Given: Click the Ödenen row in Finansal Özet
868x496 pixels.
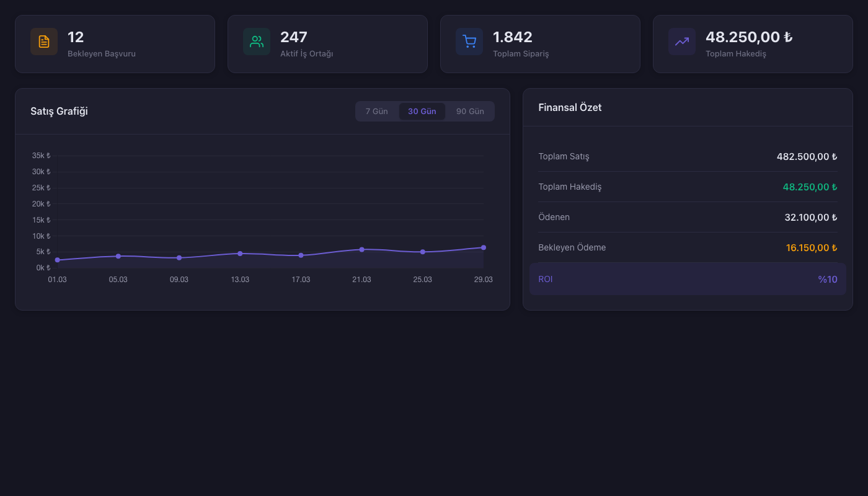Looking at the screenshot, I should click(688, 217).
